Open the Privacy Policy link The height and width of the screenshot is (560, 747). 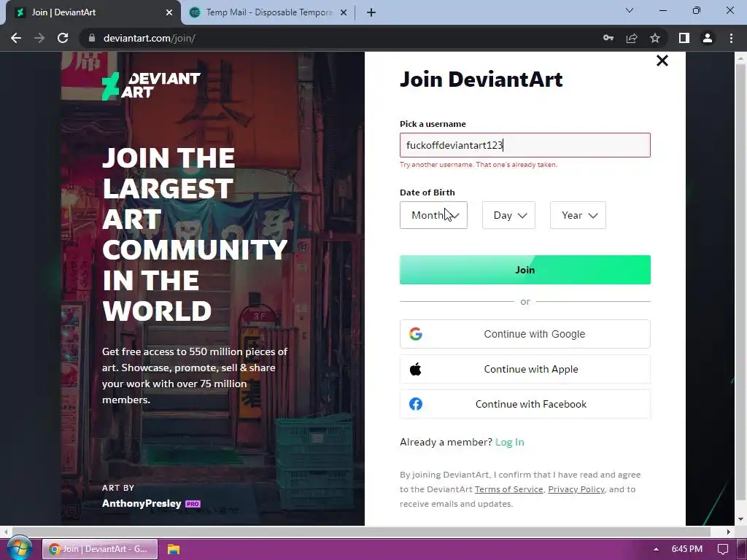click(576, 489)
